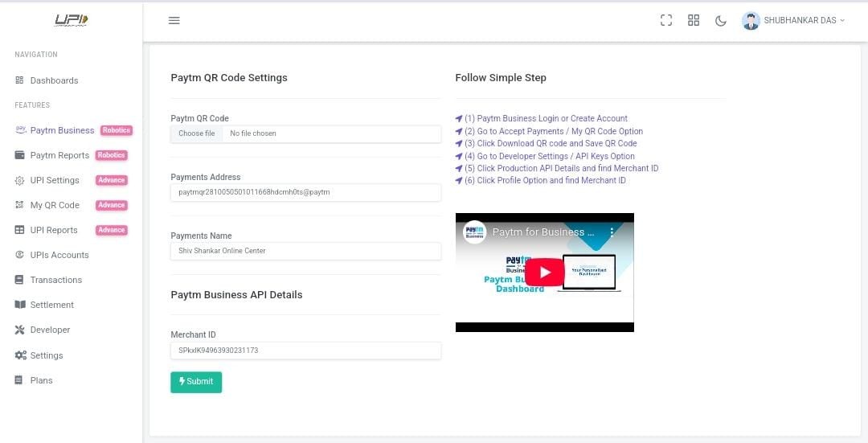The height and width of the screenshot is (443, 868).
Task: Click the Plans list icon
Action: [18, 379]
